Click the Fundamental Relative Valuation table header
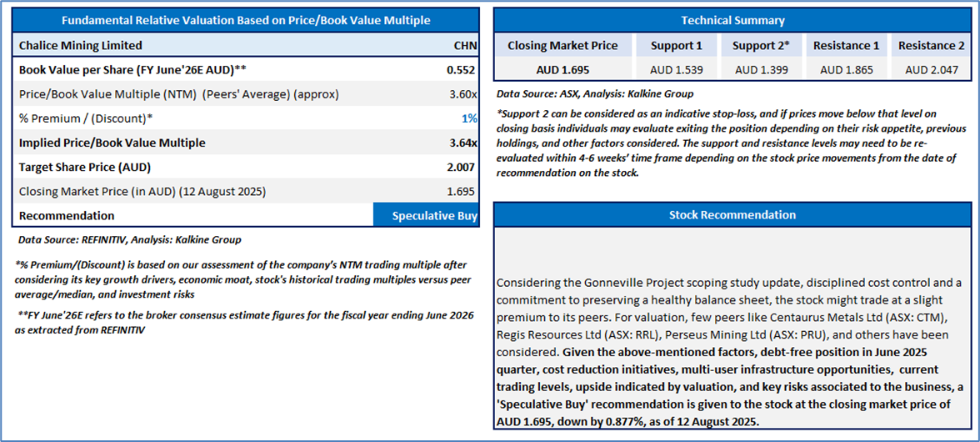Image resolution: width=980 pixels, height=442 pixels. 246,20
